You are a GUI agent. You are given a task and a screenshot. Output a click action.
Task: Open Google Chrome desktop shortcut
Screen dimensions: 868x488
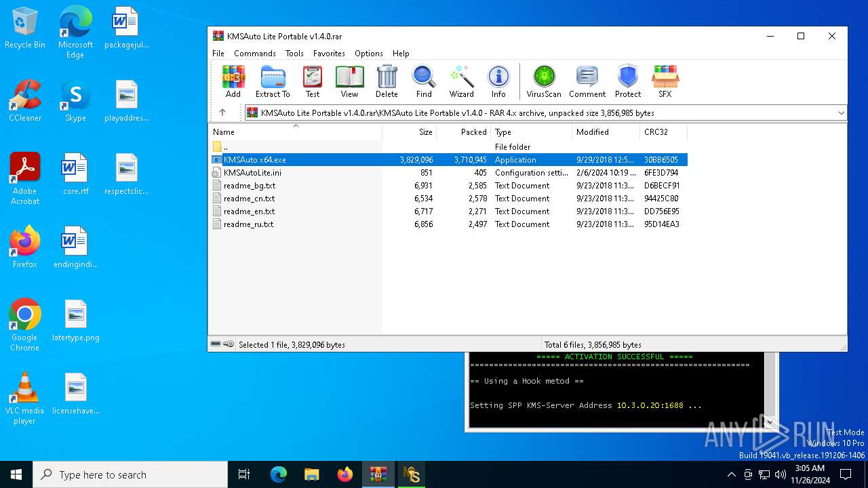coord(25,325)
